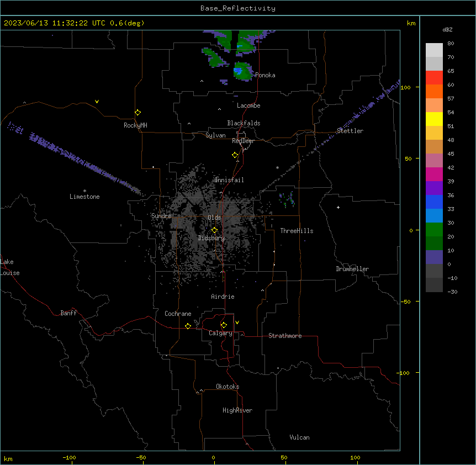Click the yellow V marker northwest of RockyMH
The image size is (476, 465).
[x=97, y=102]
